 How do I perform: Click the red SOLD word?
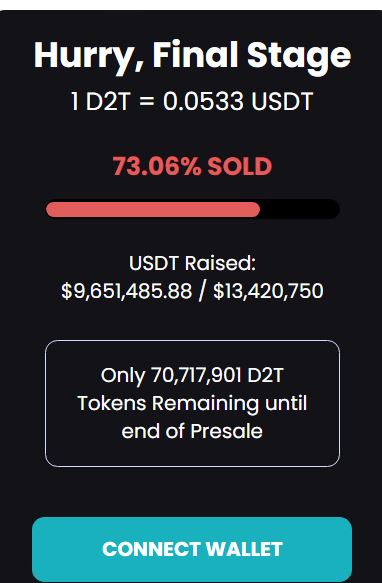point(240,166)
